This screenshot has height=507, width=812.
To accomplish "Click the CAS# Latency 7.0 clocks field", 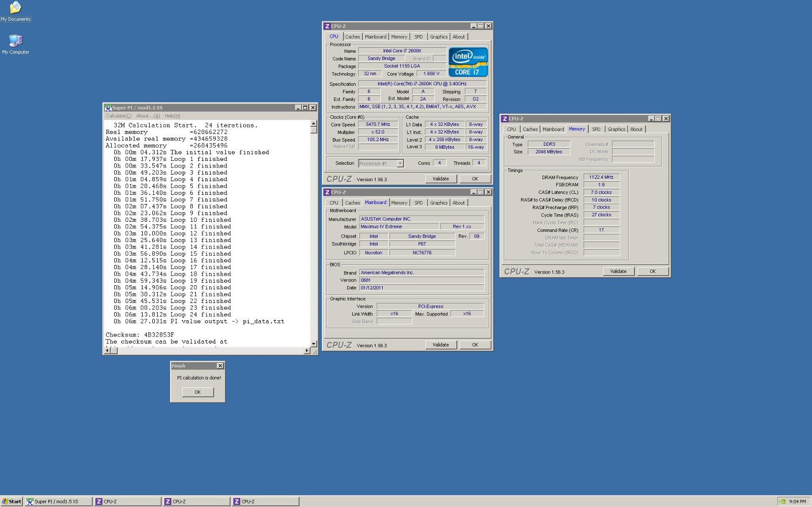I will point(601,192).
